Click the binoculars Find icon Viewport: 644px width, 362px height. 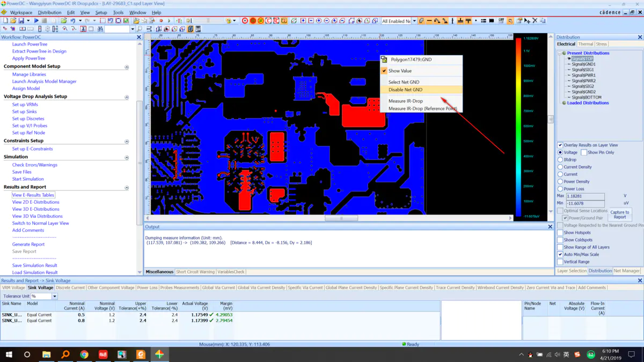coord(100,28)
